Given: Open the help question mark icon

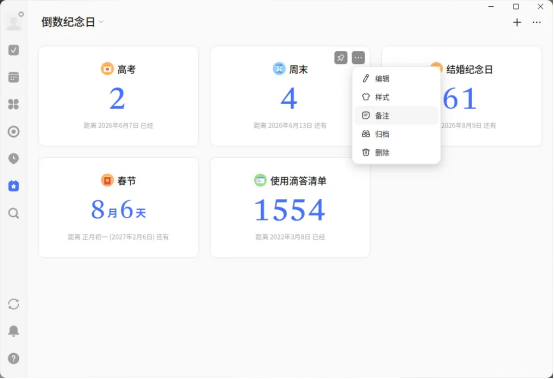Looking at the screenshot, I should tap(14, 359).
